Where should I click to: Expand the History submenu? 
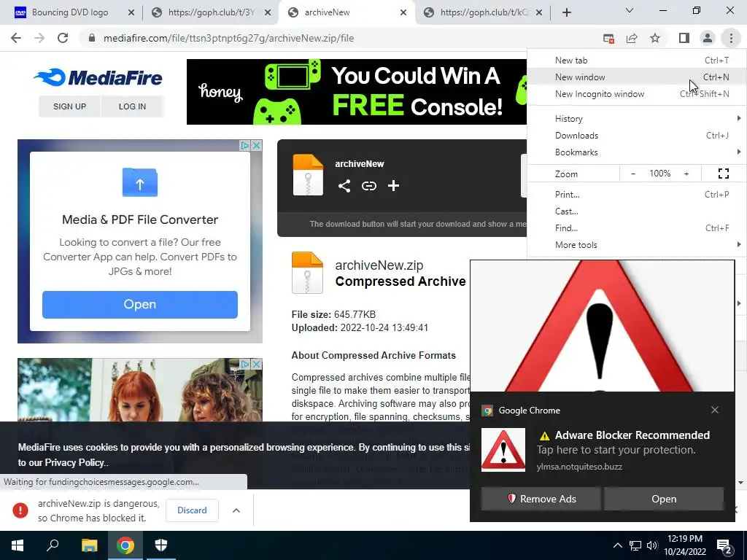636,119
